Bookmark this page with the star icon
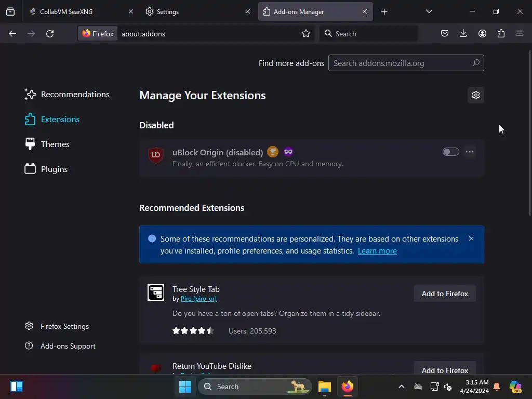 pyautogui.click(x=305, y=34)
